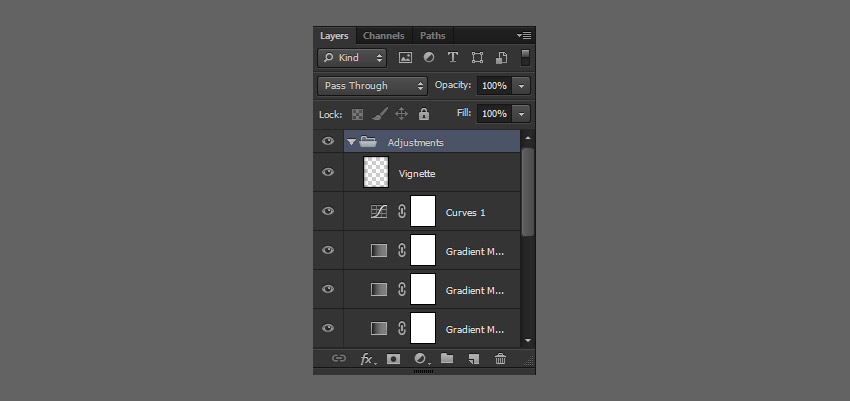Turn layer filtering on or off
Viewport: 850px width, 401px height.
pos(525,57)
